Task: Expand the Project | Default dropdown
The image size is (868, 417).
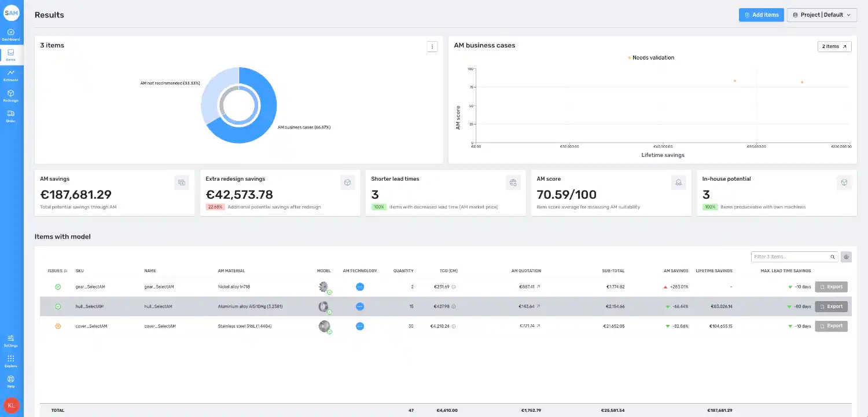Action: tap(822, 15)
